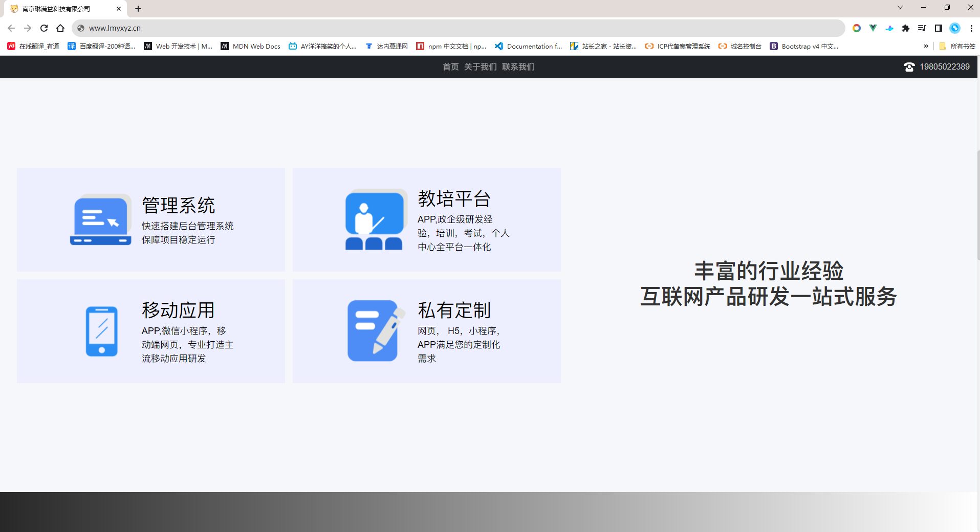Image resolution: width=980 pixels, height=532 pixels.
Task: Click the 管理系统 laptop icon
Action: coord(101,220)
